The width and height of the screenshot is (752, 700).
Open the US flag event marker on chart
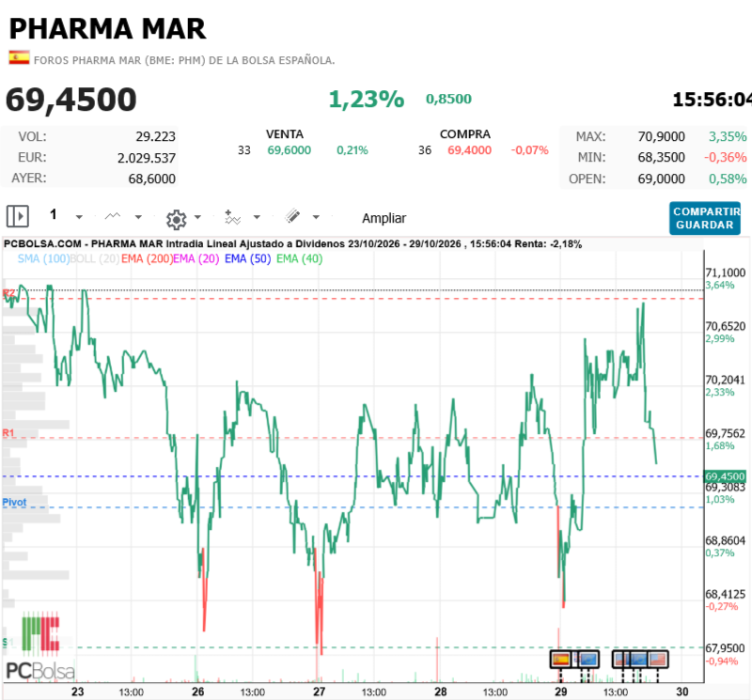(x=658, y=660)
